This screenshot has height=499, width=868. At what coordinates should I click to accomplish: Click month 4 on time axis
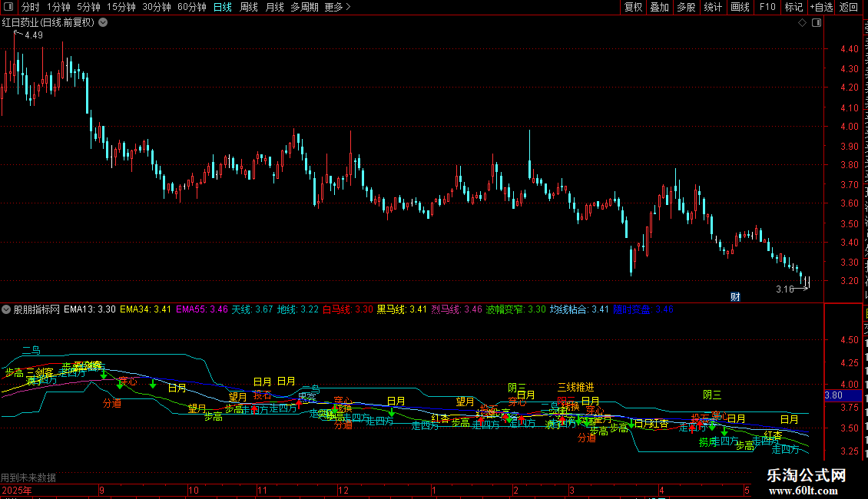pyautogui.click(x=661, y=490)
